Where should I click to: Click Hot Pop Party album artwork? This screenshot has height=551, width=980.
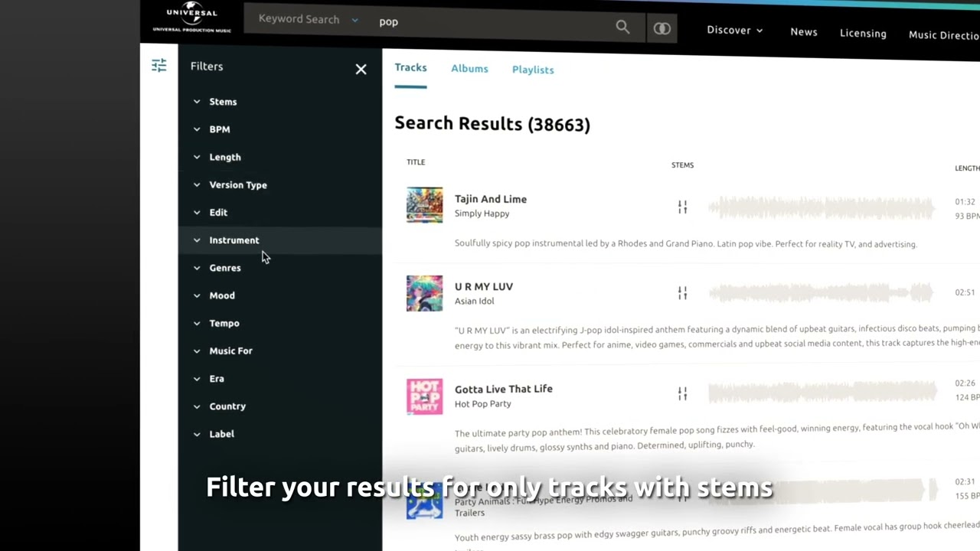(424, 396)
